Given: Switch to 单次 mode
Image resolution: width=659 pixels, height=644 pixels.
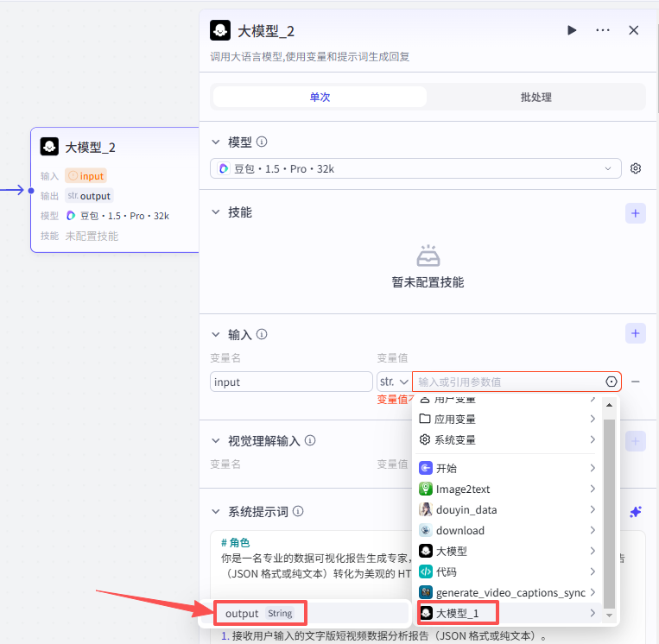Looking at the screenshot, I should tap(320, 97).
